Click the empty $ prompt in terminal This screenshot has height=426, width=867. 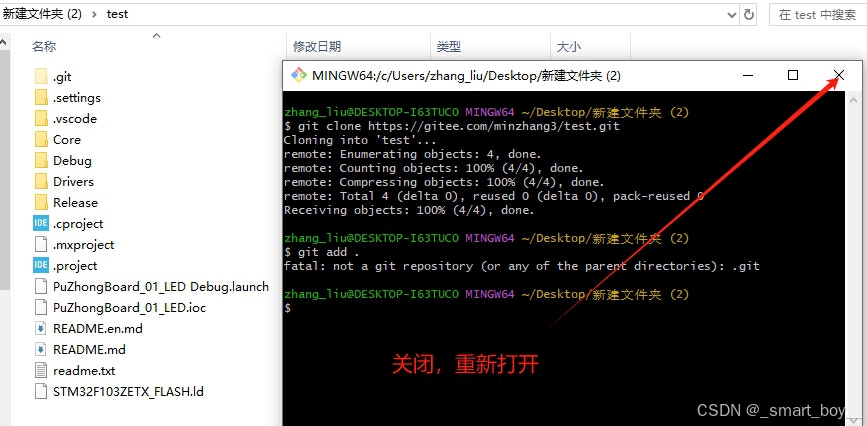288,308
